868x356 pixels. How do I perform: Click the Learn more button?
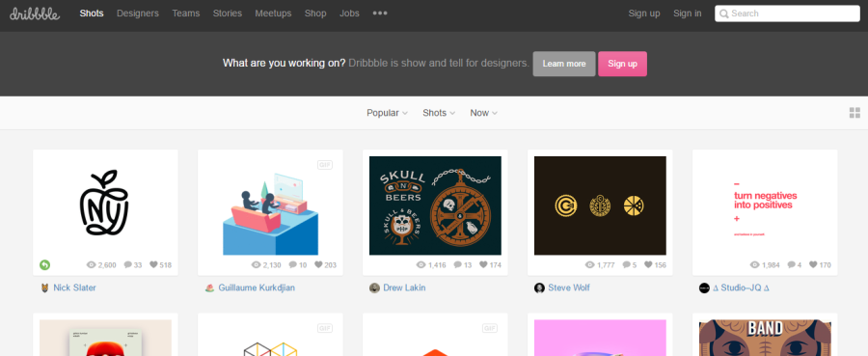click(x=564, y=64)
